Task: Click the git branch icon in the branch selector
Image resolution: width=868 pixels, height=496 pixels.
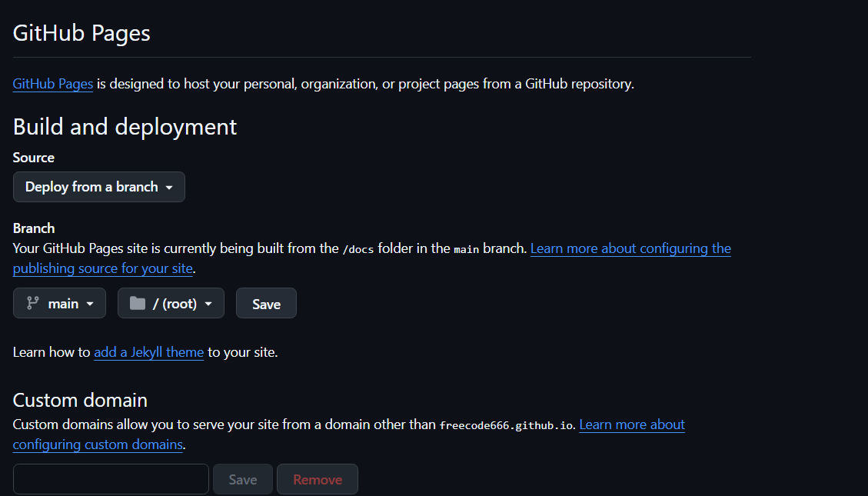Action: [x=33, y=303]
